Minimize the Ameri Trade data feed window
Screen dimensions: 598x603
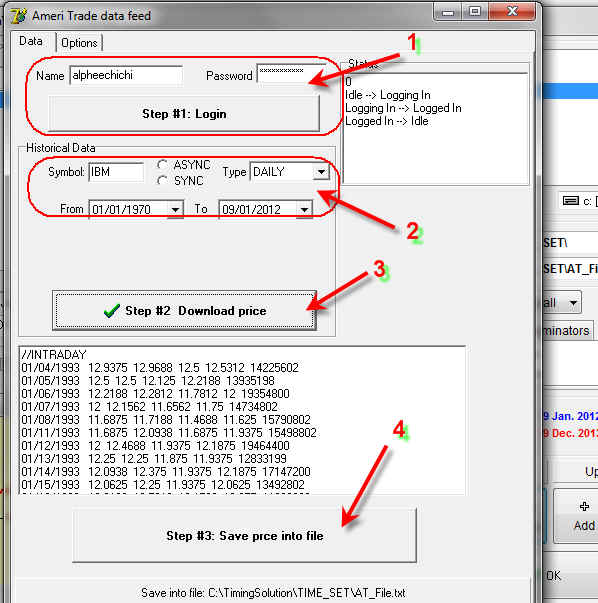click(447, 12)
